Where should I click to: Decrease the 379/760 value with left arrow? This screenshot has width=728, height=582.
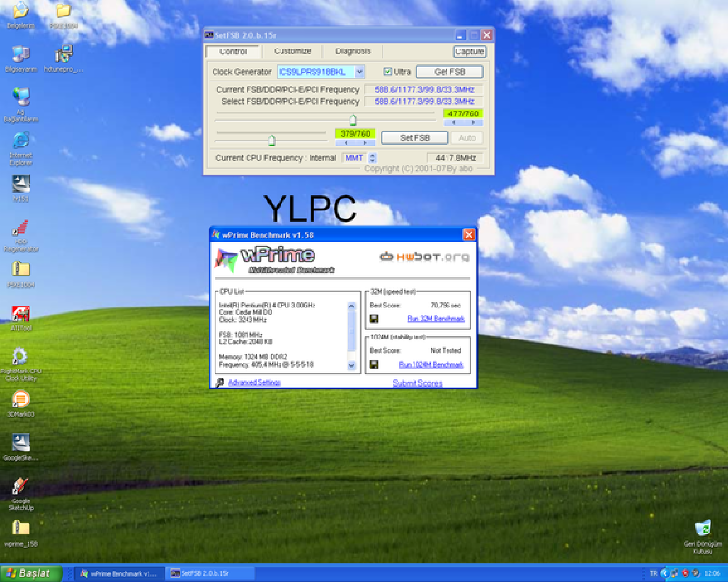coord(346,143)
